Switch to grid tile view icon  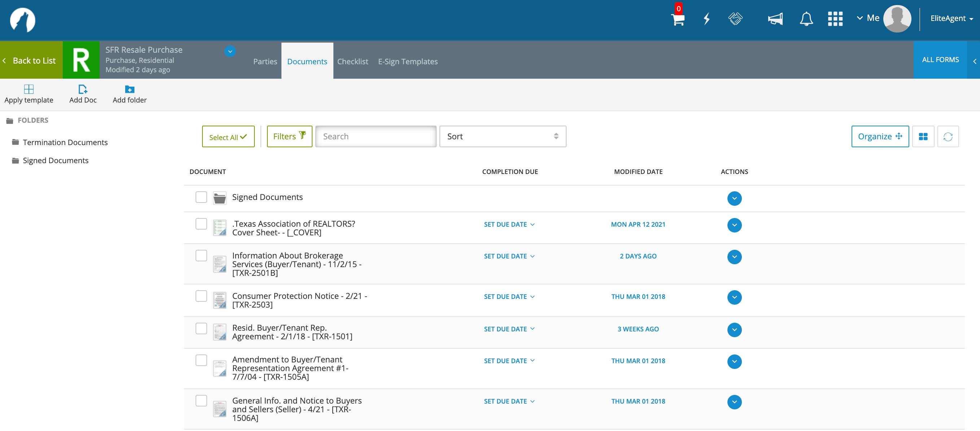click(923, 137)
